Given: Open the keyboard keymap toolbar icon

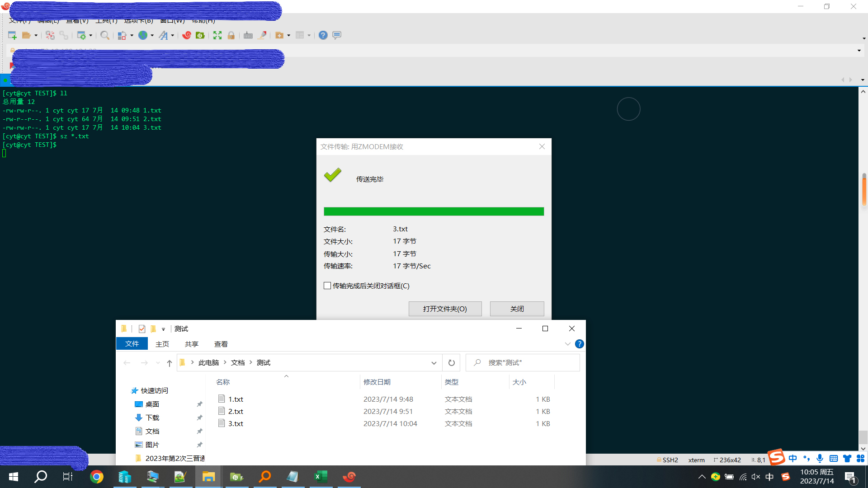Looking at the screenshot, I should pos(248,35).
